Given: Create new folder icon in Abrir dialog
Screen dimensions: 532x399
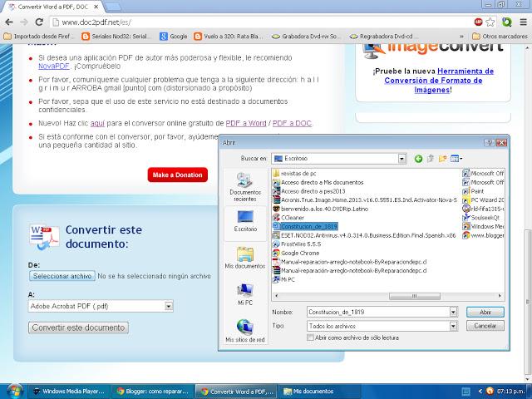Looking at the screenshot, I should tap(442, 159).
